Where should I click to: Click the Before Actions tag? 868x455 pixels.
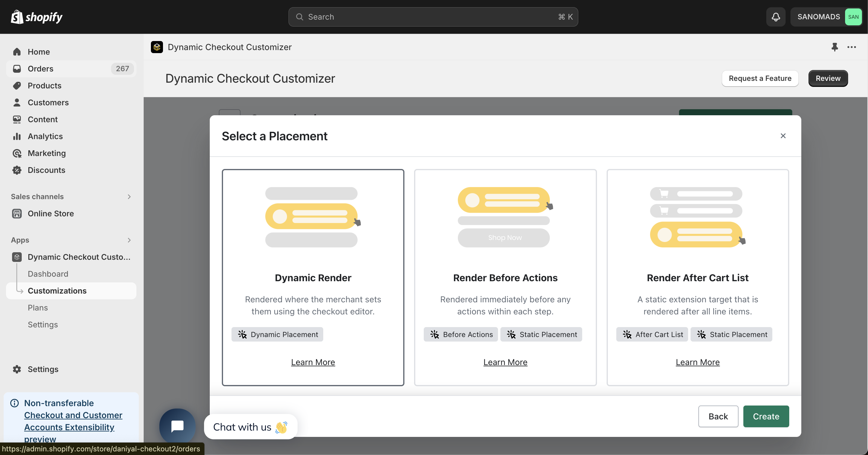461,334
